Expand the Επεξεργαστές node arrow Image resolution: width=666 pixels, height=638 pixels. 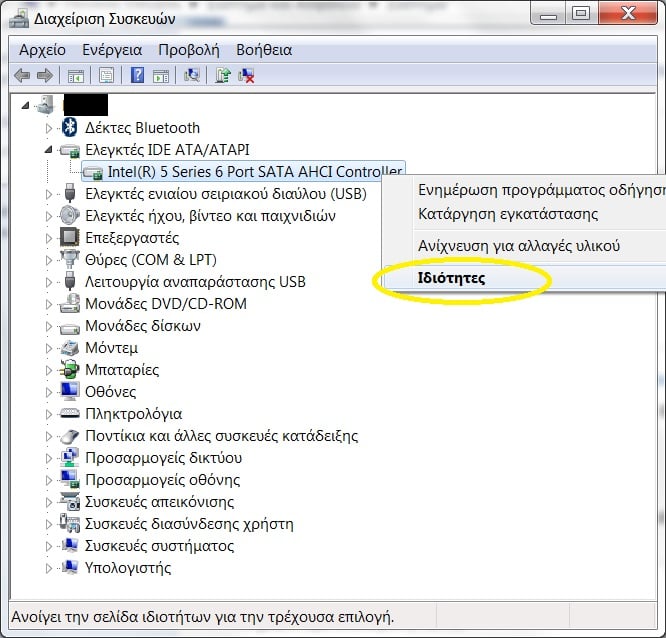(x=49, y=238)
